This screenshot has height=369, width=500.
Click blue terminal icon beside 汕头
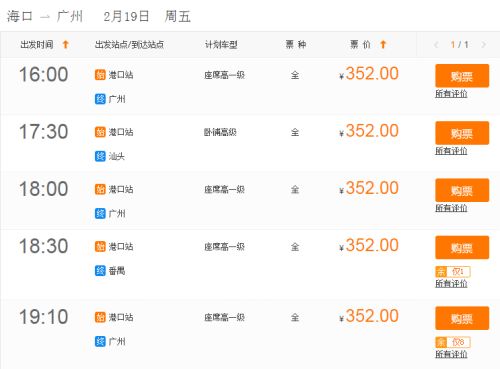(x=100, y=156)
